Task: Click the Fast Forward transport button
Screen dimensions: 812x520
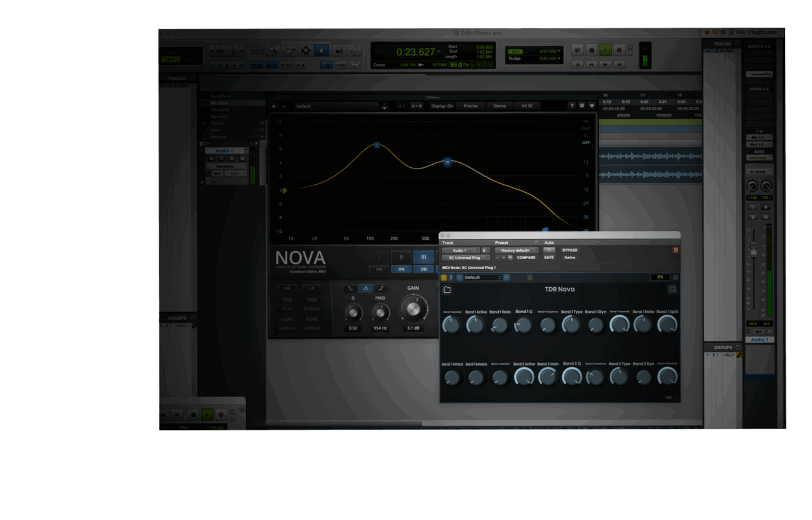Action: pyautogui.click(x=605, y=64)
